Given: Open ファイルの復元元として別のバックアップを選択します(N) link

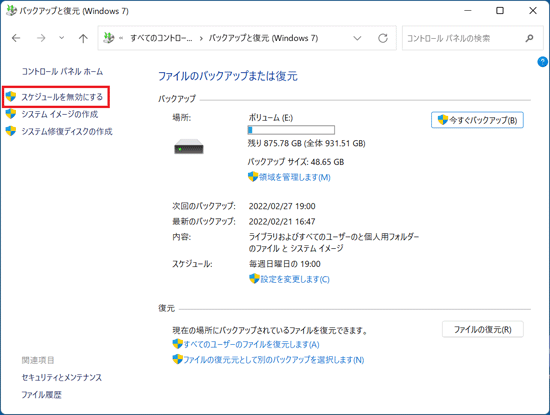Looking at the screenshot, I should 274,360.
